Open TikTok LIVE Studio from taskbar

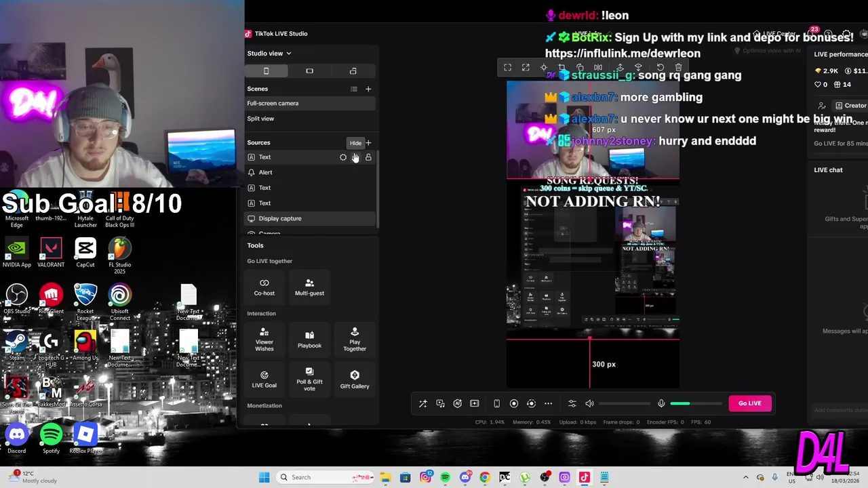(584, 477)
